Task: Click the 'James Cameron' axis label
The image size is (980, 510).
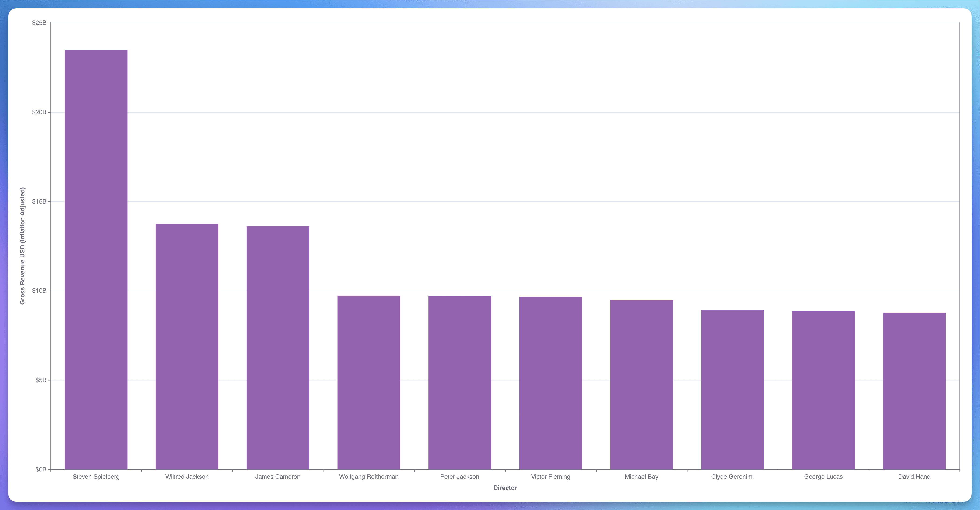Action: [x=278, y=477]
